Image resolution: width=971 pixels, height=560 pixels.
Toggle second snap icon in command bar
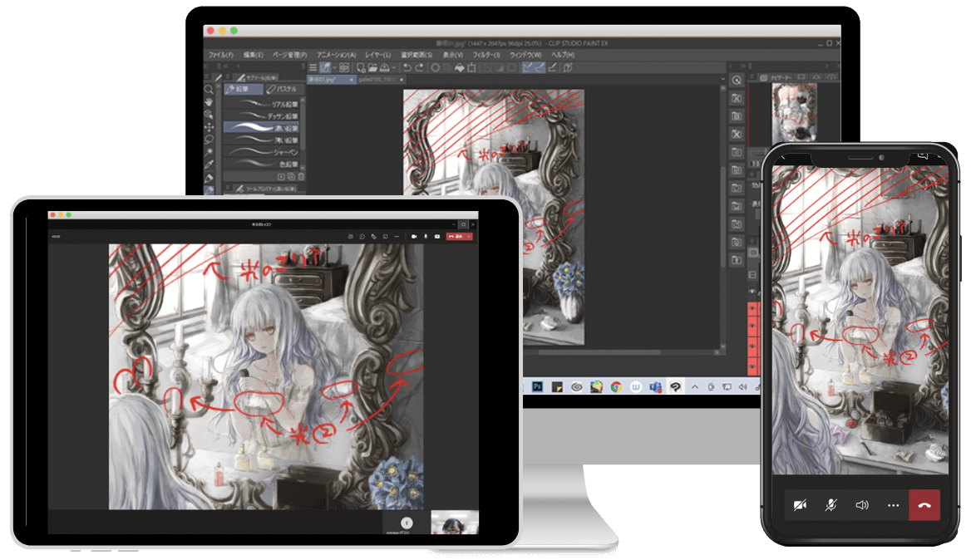pos(540,67)
